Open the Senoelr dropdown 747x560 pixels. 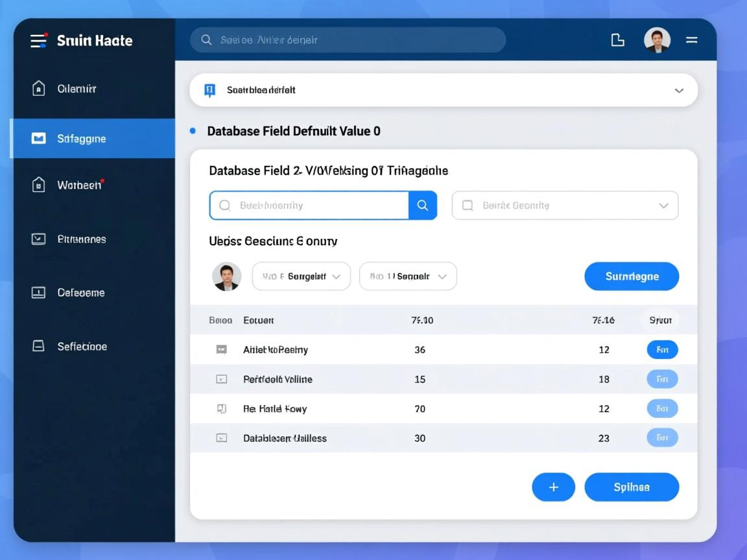(x=408, y=276)
